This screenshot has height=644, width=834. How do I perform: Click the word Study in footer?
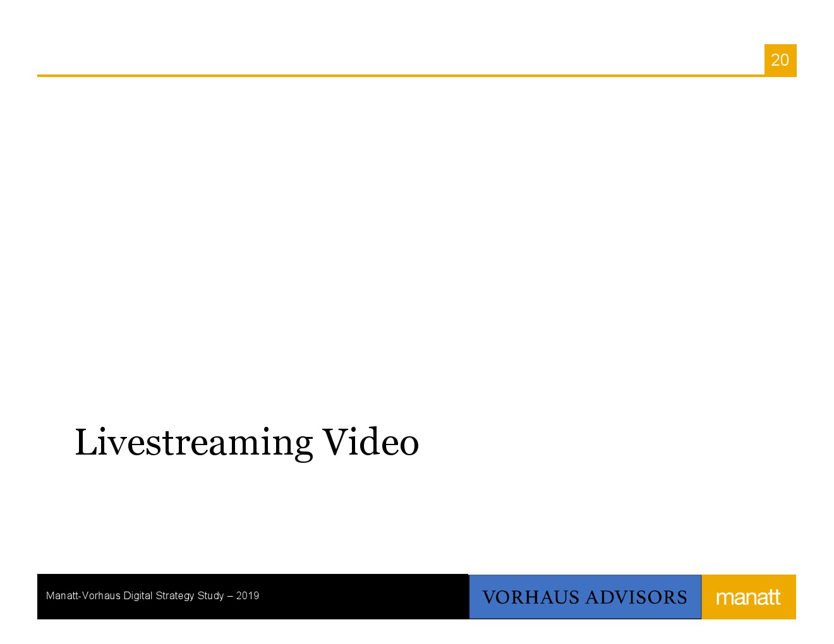pos(210,595)
